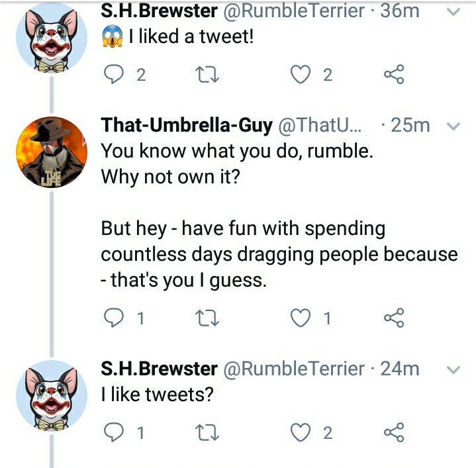The image size is (476, 468).
Task: Retweet That-Umbrella-Guy's tweet
Action: point(207,318)
